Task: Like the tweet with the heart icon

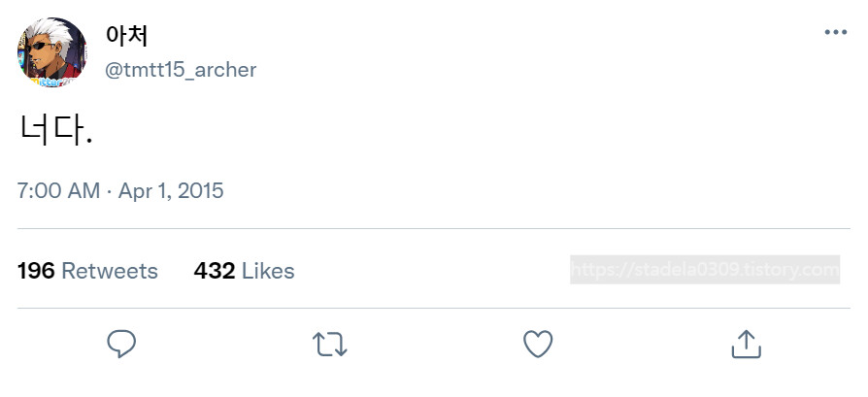Action: 538,344
